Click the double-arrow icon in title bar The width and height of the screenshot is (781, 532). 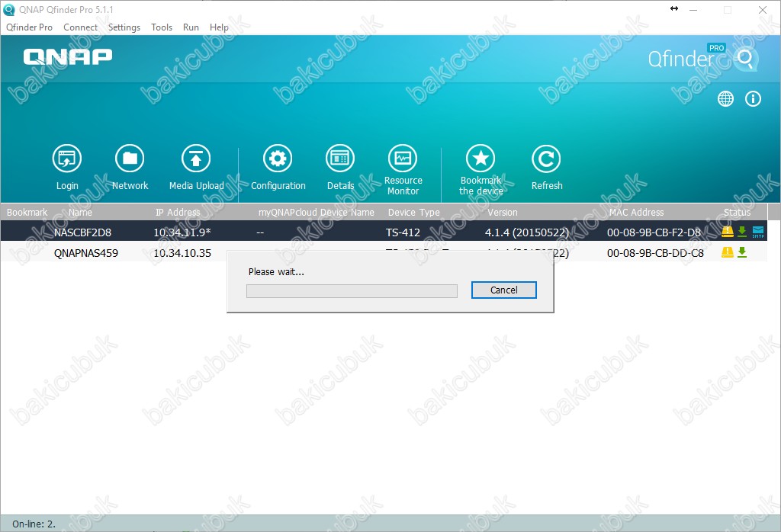(674, 8)
